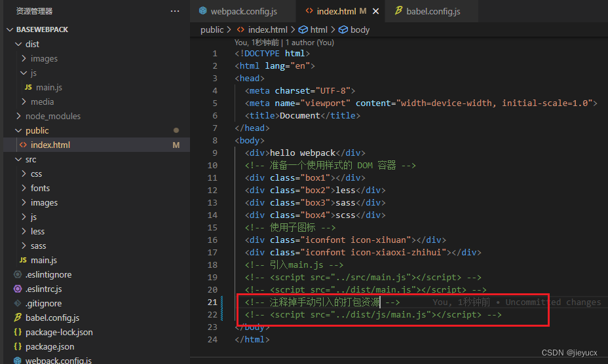Close the index.html tab
Viewport: 608px width, 364px height.
point(375,11)
